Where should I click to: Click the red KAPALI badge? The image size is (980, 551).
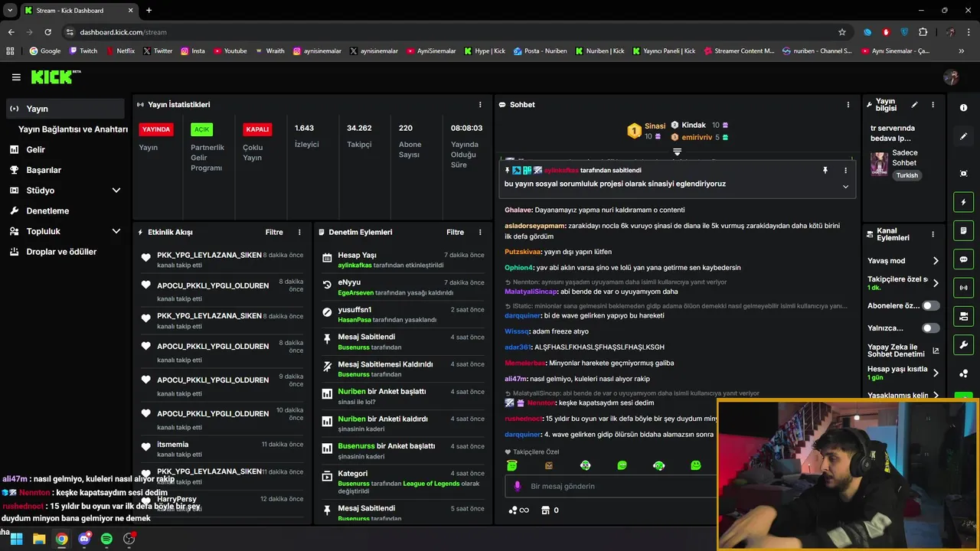click(257, 129)
